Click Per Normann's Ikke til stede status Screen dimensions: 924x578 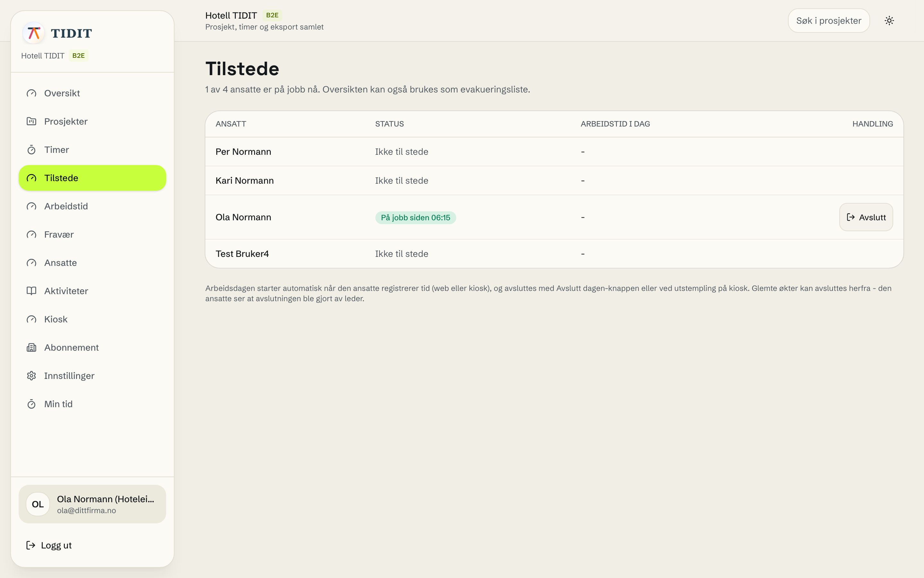pos(402,152)
